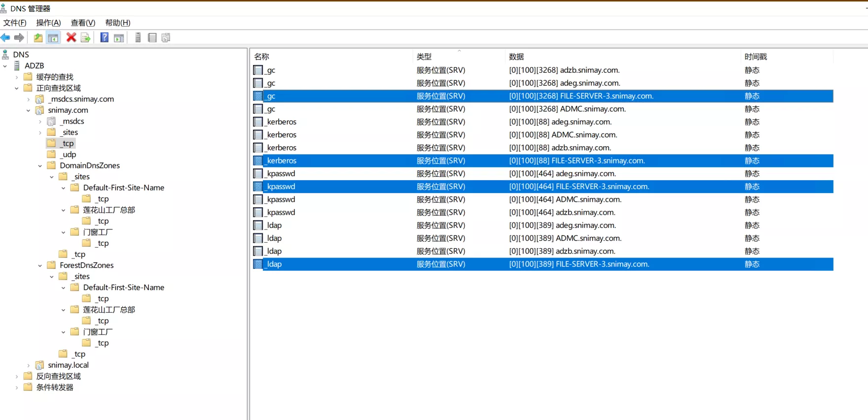The height and width of the screenshot is (420, 868).
Task: Open Help with the blue question mark icon
Action: tap(104, 38)
